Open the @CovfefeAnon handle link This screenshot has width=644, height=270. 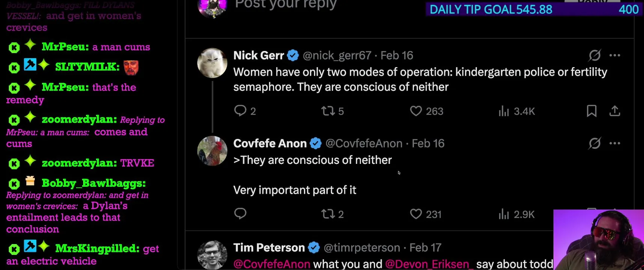(x=364, y=143)
